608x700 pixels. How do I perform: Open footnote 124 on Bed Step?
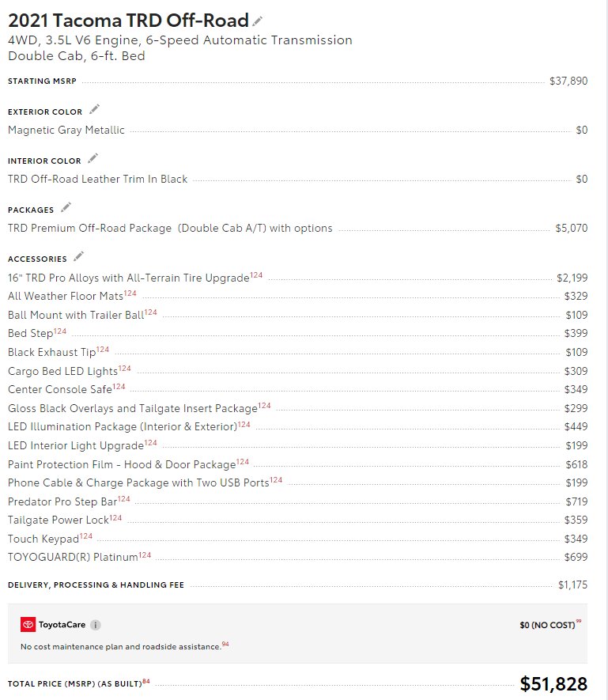[60, 331]
